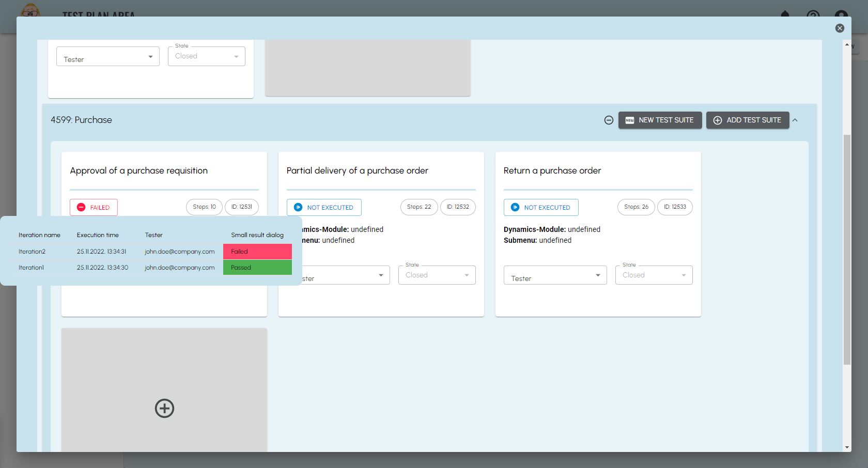The image size is (868, 468).
Task: Close the dialog with the X icon
Action: coord(840,28)
